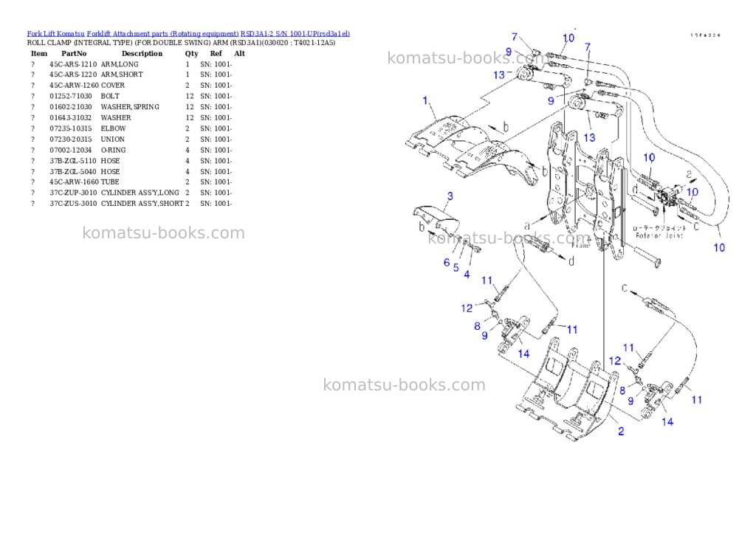Click the CYLINDER ASS'Y,LONG description
Image resolution: width=756 pixels, height=535 pixels.
(140, 193)
